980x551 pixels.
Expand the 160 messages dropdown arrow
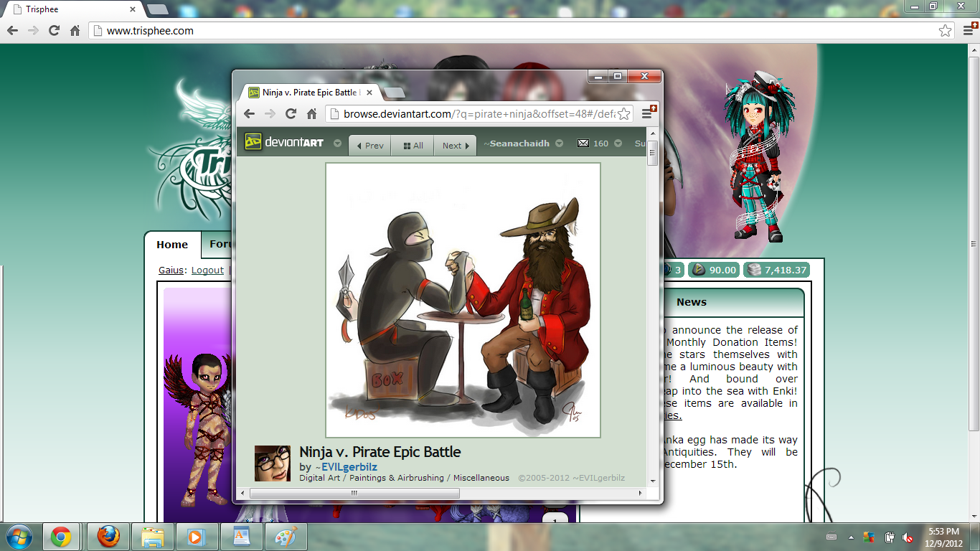619,143
